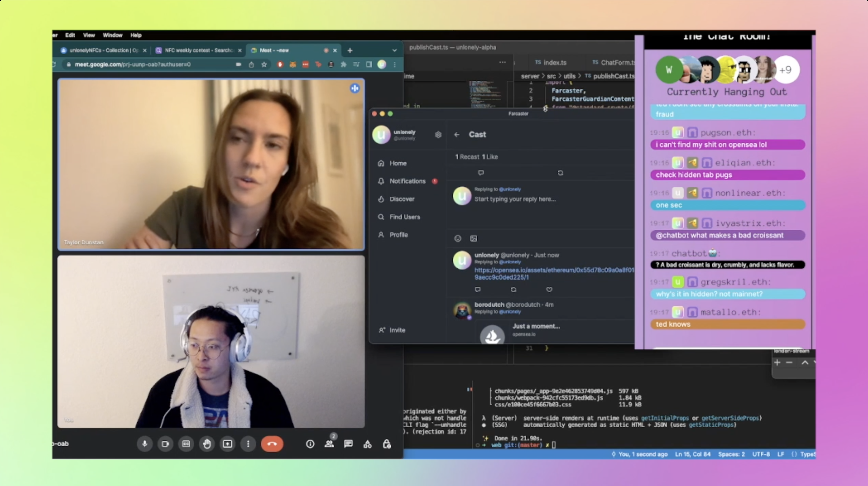The width and height of the screenshot is (868, 486).
Task: Open the @unlonely mention in borodutch's reply
Action: click(x=510, y=312)
